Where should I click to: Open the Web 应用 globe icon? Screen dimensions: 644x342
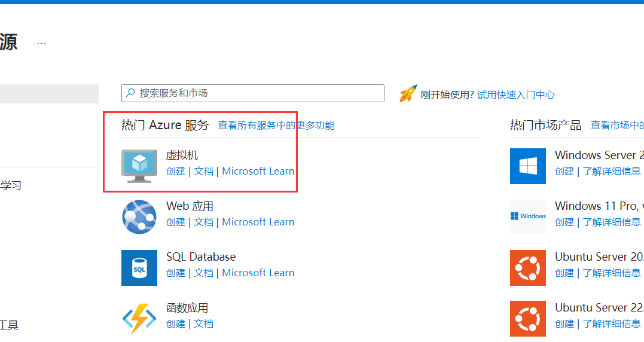(x=139, y=216)
